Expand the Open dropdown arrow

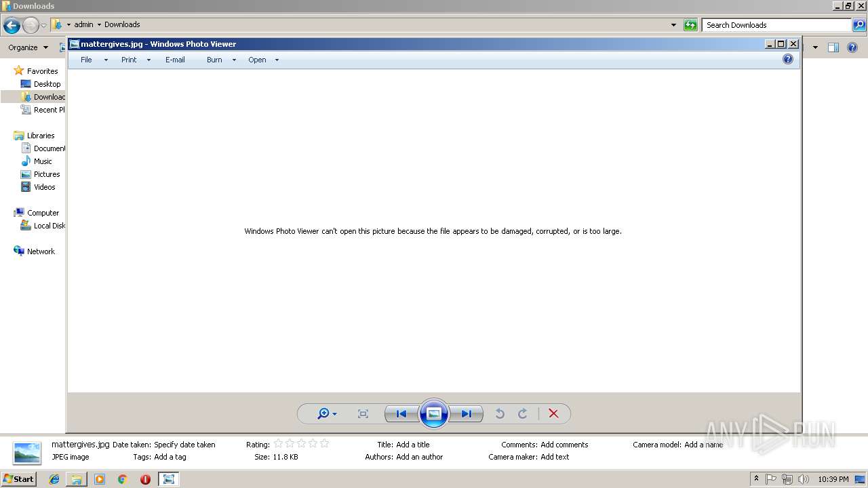click(x=277, y=60)
